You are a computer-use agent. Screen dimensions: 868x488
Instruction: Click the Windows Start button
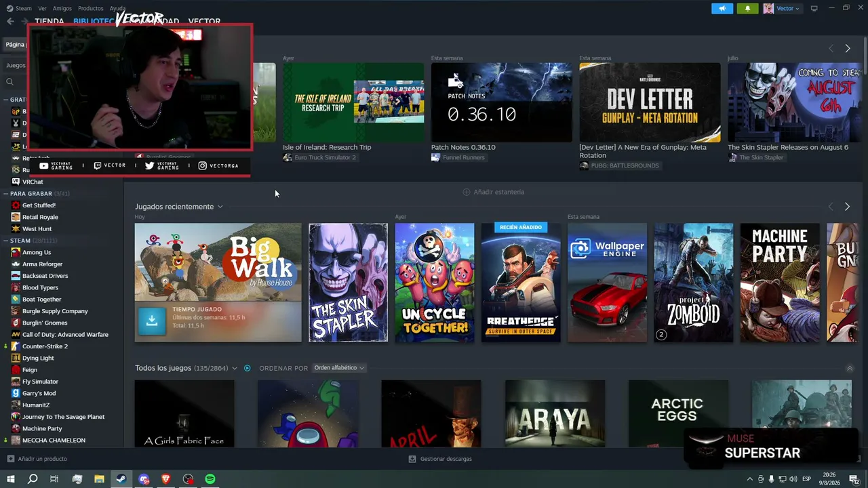point(10,479)
